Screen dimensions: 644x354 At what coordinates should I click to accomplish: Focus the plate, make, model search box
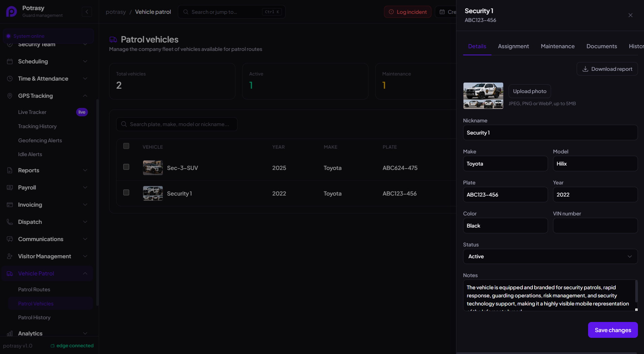click(177, 124)
